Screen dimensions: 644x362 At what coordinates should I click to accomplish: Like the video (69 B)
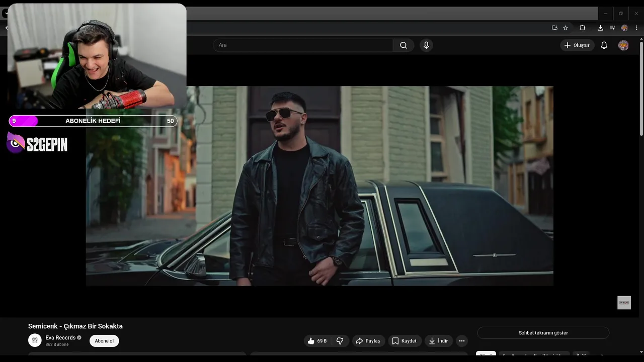pos(317,341)
